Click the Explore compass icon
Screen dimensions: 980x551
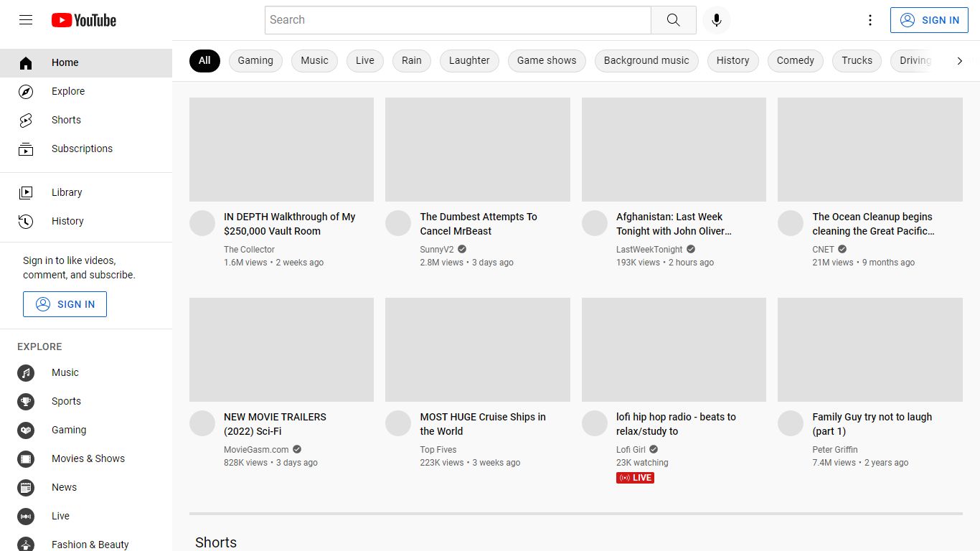point(26,92)
